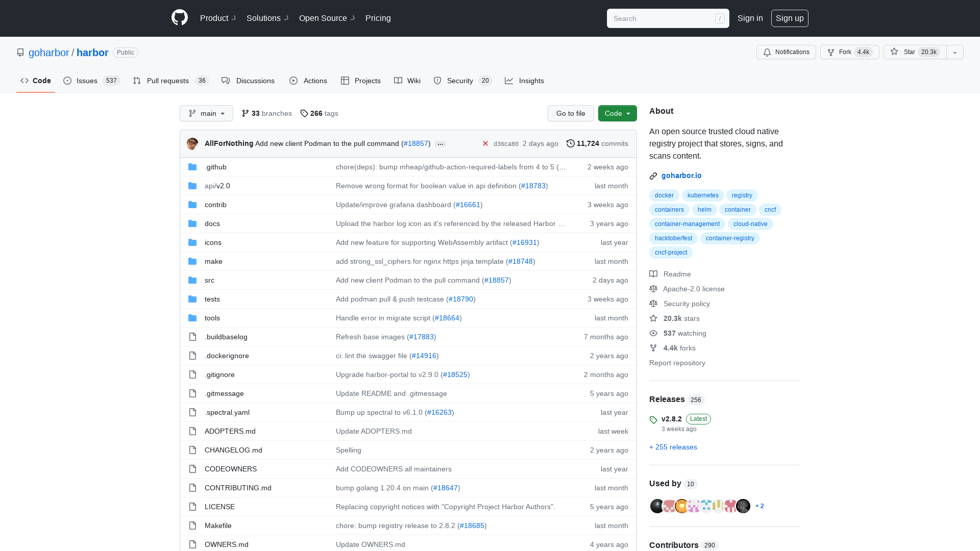Click the fork icon beside 4.4k forks

653,348
